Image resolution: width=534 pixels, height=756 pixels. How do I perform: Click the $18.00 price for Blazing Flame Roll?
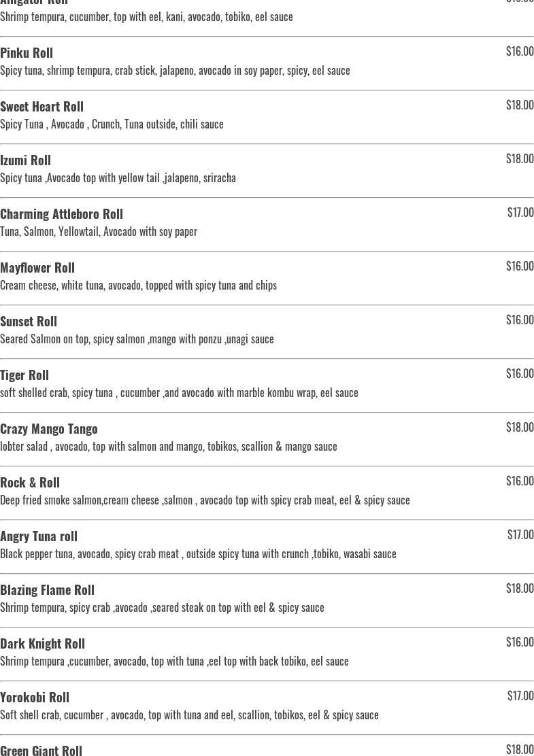point(520,588)
